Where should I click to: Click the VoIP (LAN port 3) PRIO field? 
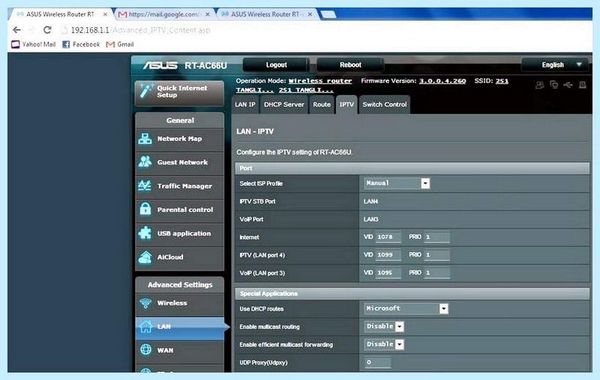tap(437, 273)
